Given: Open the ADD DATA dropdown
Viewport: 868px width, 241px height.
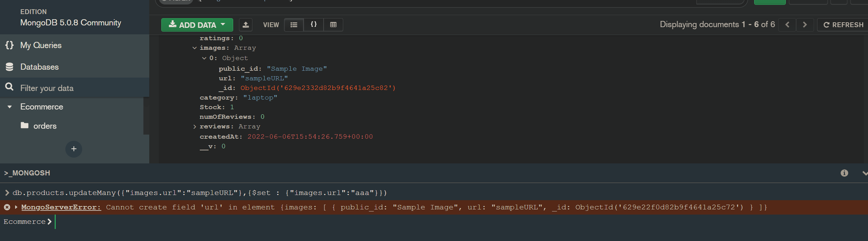Looking at the screenshot, I should (x=197, y=25).
